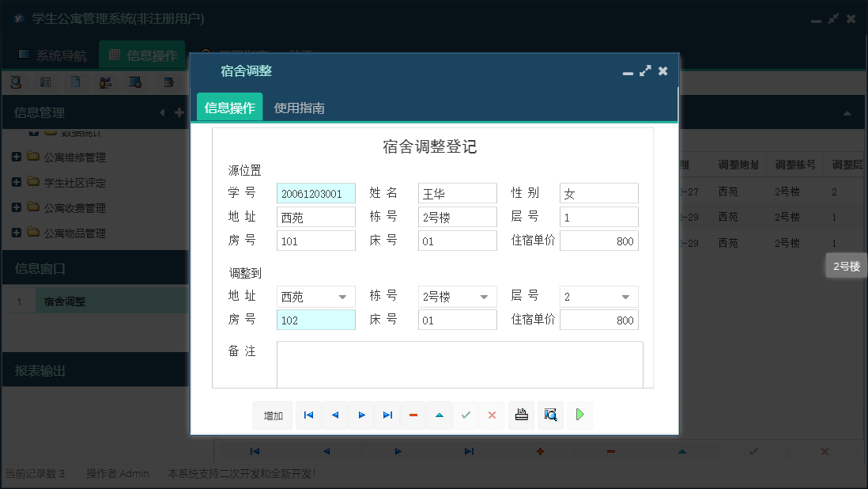Click the 房号 input field showing 102
The image size is (868, 489).
click(x=315, y=320)
